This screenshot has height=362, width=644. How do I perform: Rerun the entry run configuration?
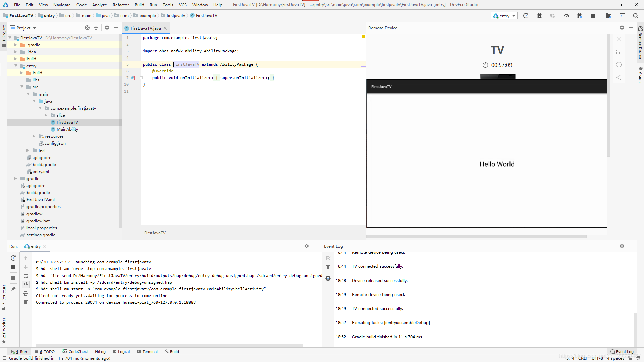(x=13, y=258)
